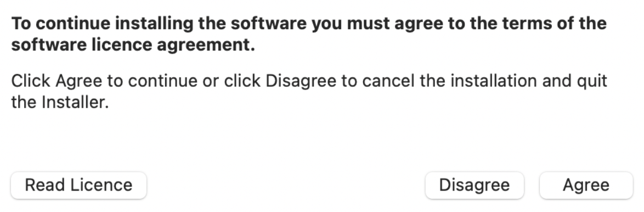
Task: Confirm agreement to the licence terms
Action: point(586,185)
